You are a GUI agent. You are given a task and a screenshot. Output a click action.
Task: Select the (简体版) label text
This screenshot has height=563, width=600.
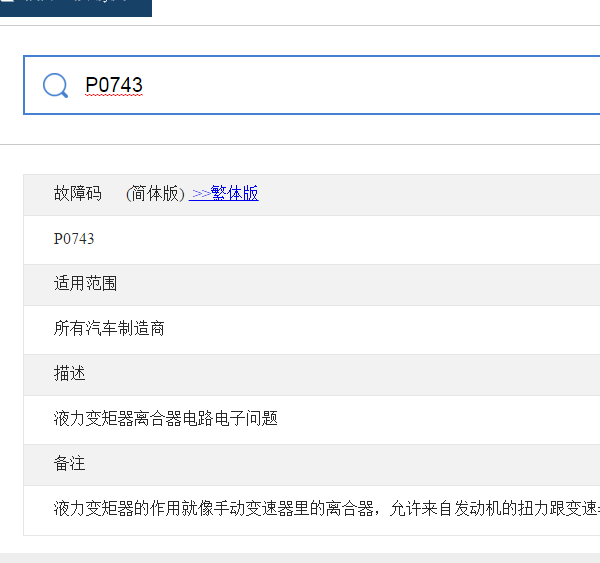tap(155, 193)
